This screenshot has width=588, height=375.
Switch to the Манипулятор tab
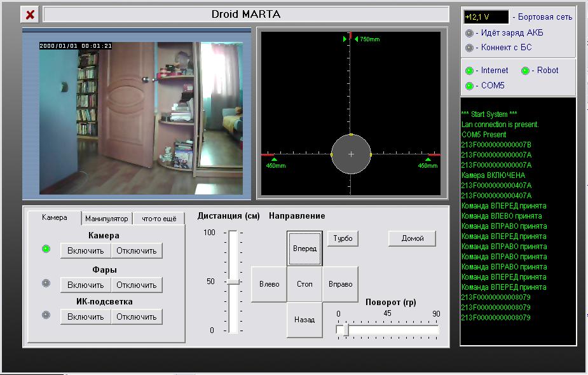[107, 219]
